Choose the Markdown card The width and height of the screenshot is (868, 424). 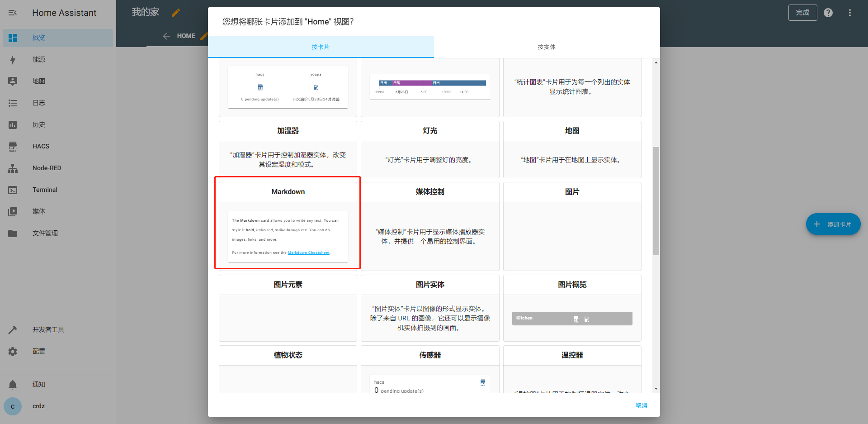click(288, 192)
